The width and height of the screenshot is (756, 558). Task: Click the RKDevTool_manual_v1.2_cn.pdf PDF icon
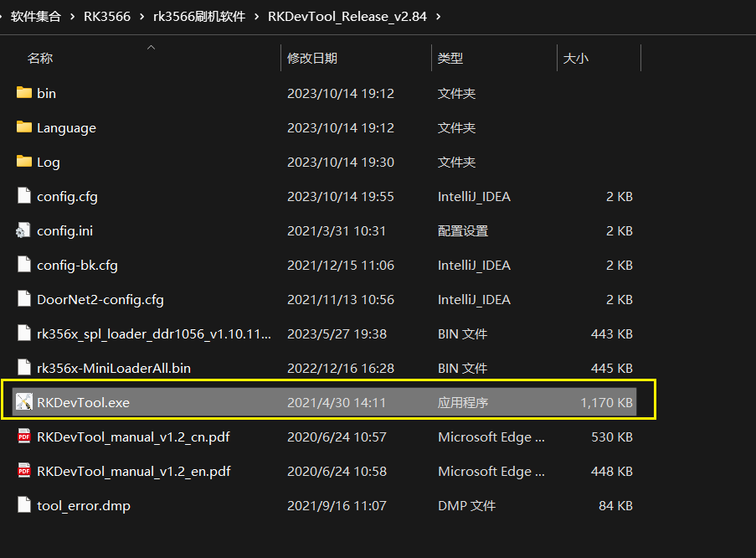coord(24,436)
